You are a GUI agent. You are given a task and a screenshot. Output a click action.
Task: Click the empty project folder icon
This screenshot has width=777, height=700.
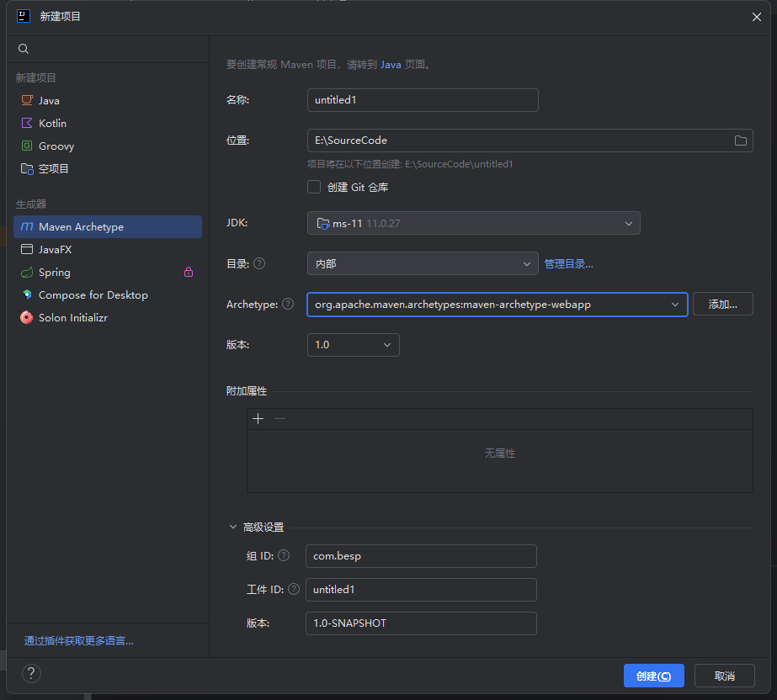(x=27, y=168)
